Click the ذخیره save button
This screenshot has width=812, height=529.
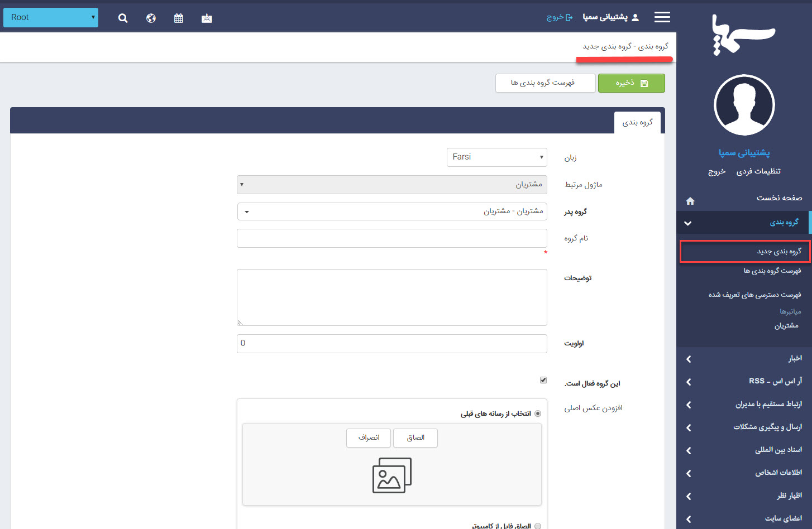point(631,83)
